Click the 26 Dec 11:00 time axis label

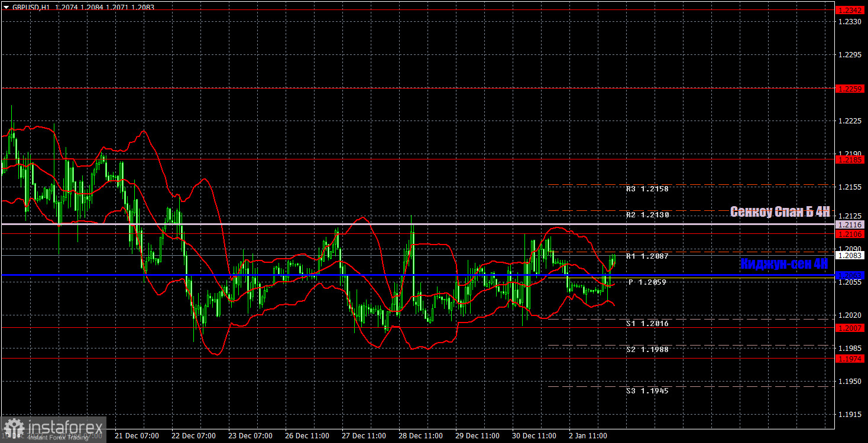point(307,436)
